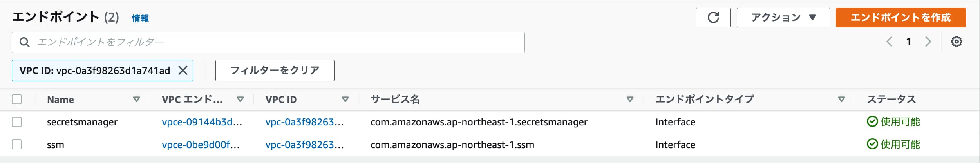Screen dimensions: 980x163
Task: Click the フィルターをクリア button
Action: click(x=275, y=71)
